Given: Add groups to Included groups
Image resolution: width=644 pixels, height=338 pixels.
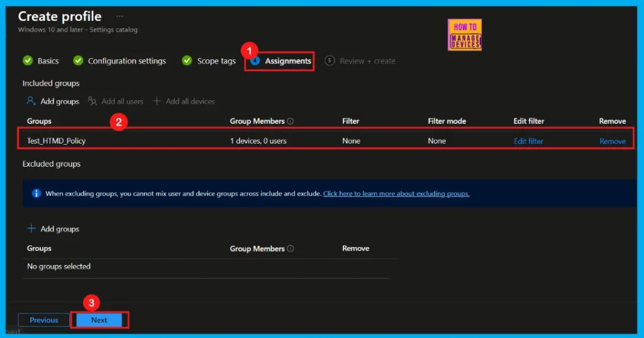Looking at the screenshot, I should (60, 101).
